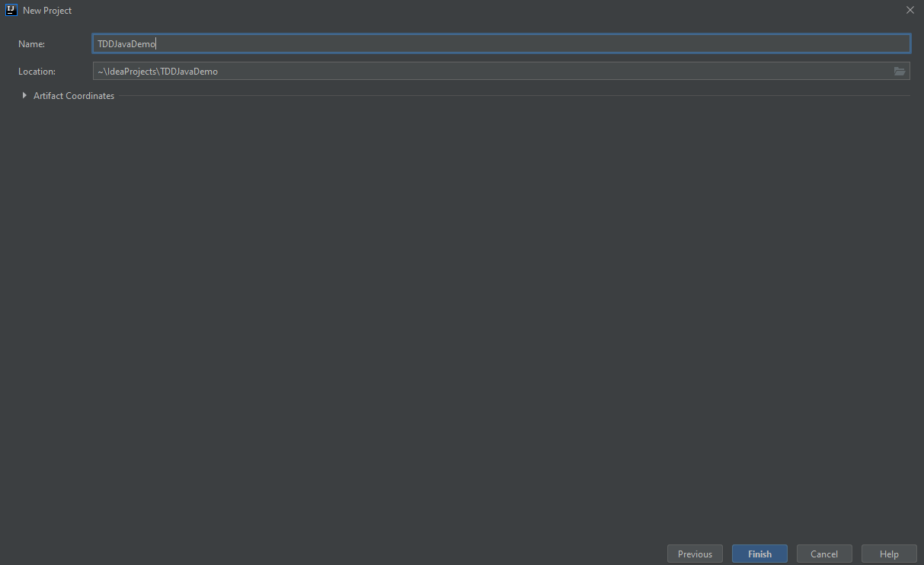The width and height of the screenshot is (924, 565).
Task: Click the Finish button
Action: point(759,554)
